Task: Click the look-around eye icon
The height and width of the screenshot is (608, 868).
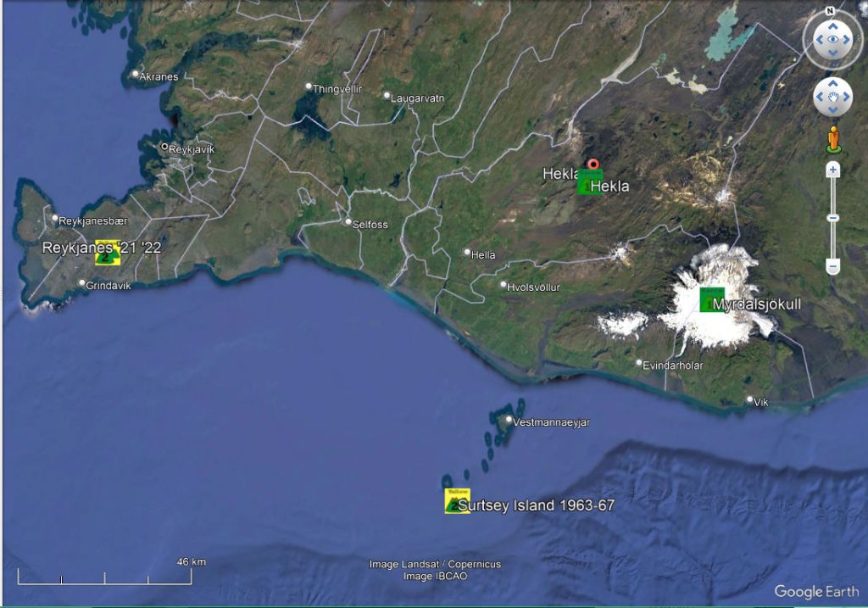Action: (x=832, y=40)
